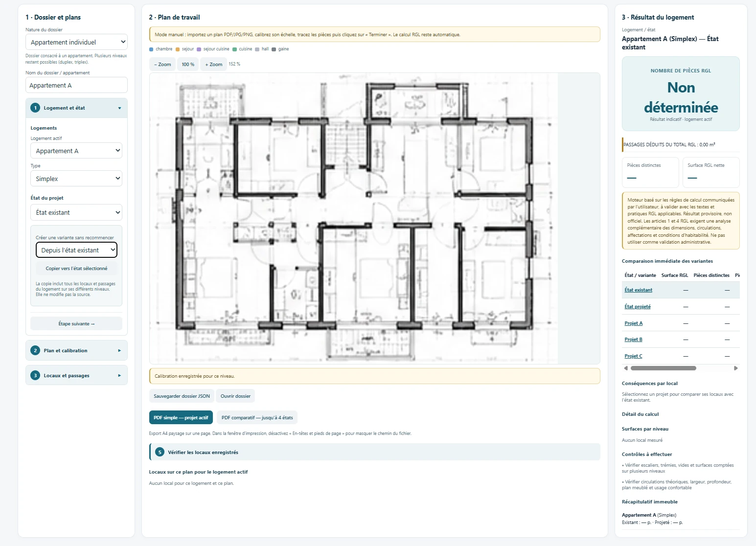Click the Calibration enregistrée pour ce niveau message
756x546 pixels.
pos(375,376)
